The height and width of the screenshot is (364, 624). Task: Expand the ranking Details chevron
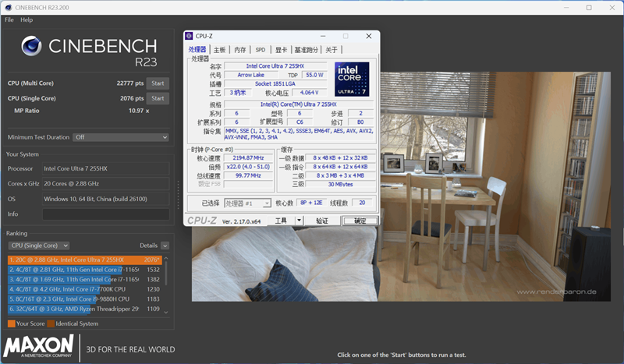(165, 246)
